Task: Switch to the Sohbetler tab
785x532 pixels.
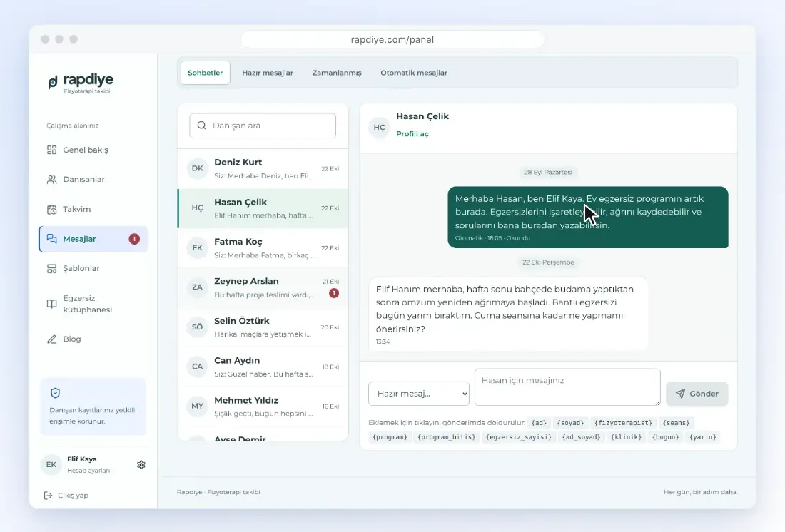Action: (x=206, y=73)
